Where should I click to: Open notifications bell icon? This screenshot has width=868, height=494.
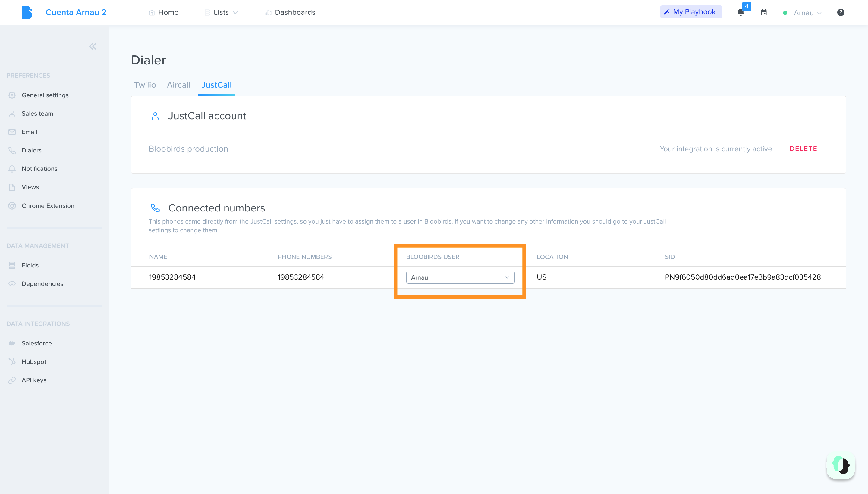point(741,13)
